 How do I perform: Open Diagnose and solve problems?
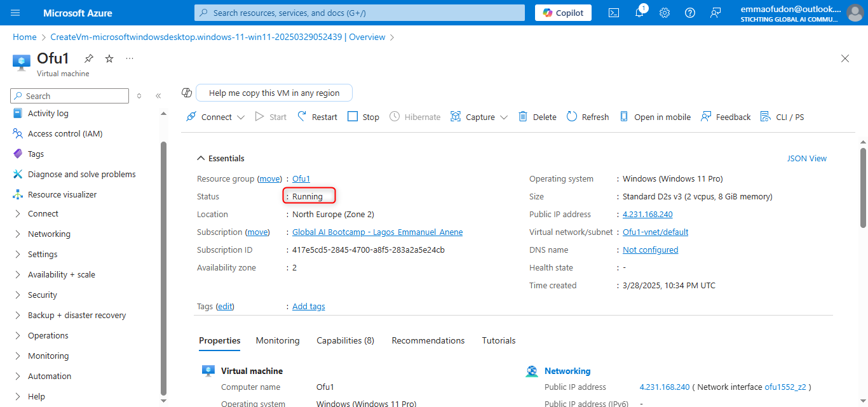click(82, 175)
